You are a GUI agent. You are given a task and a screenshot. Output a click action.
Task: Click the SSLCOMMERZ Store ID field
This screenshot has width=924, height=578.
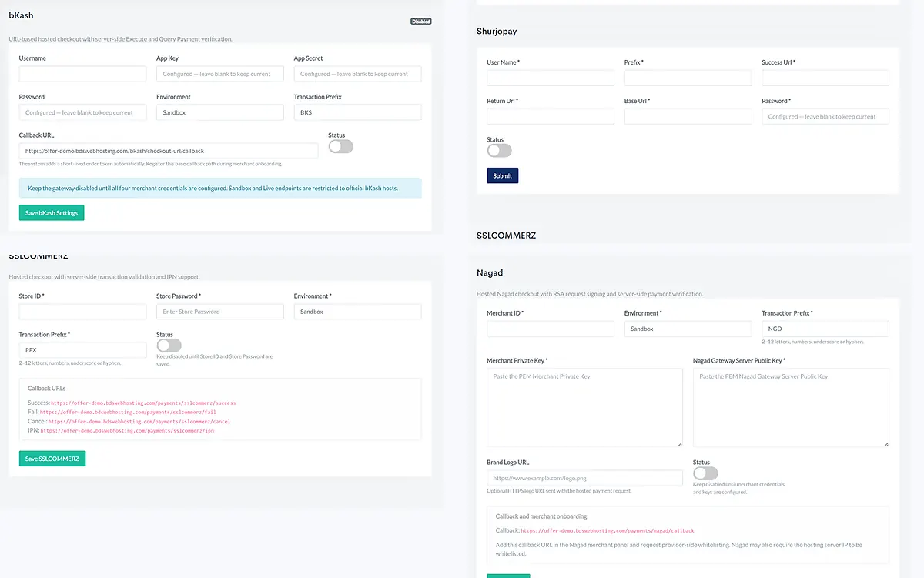(82, 312)
